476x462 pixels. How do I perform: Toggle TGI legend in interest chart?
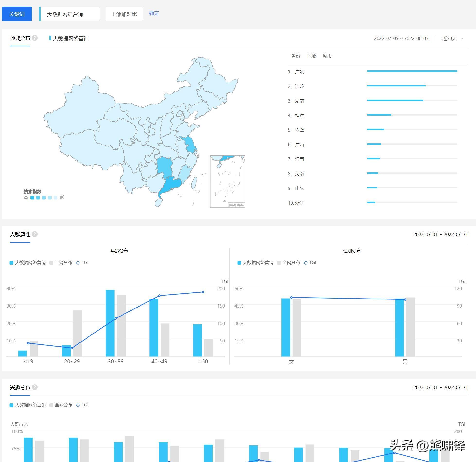tap(82, 405)
